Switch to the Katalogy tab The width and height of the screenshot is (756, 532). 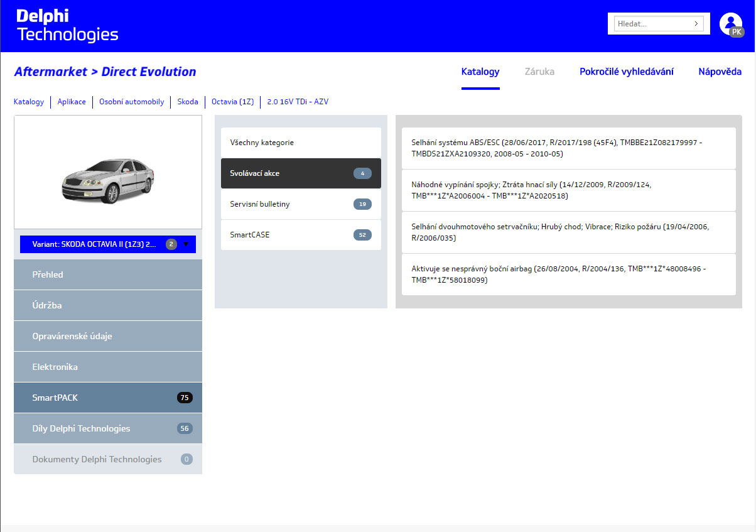(480, 72)
